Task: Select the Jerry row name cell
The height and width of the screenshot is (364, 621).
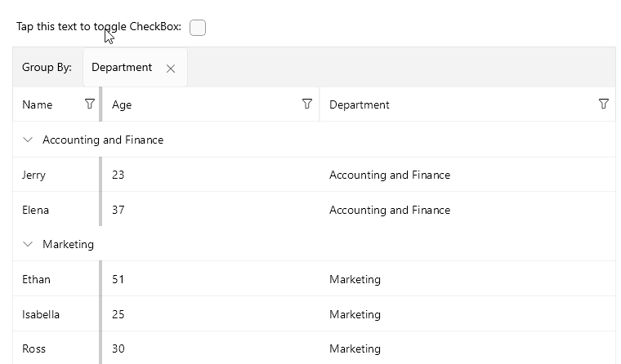Action: [34, 175]
